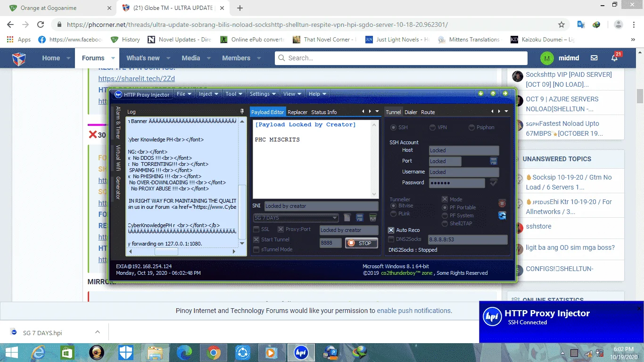
Task: Click the hpi app icon in taskbar
Action: pos(301,352)
